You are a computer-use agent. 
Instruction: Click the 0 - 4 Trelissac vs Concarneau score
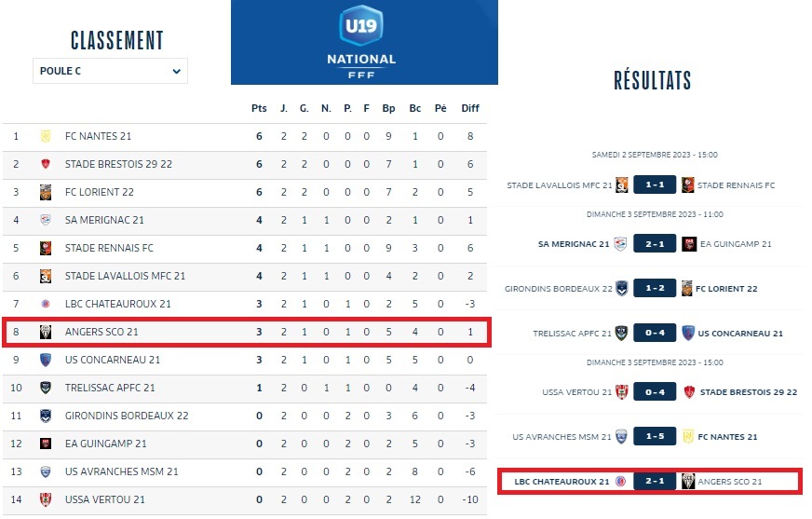(655, 333)
